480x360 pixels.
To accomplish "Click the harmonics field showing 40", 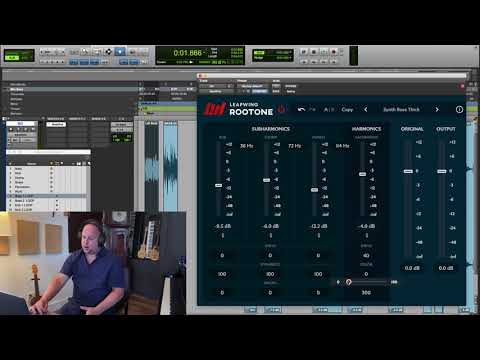I will pos(366,256).
